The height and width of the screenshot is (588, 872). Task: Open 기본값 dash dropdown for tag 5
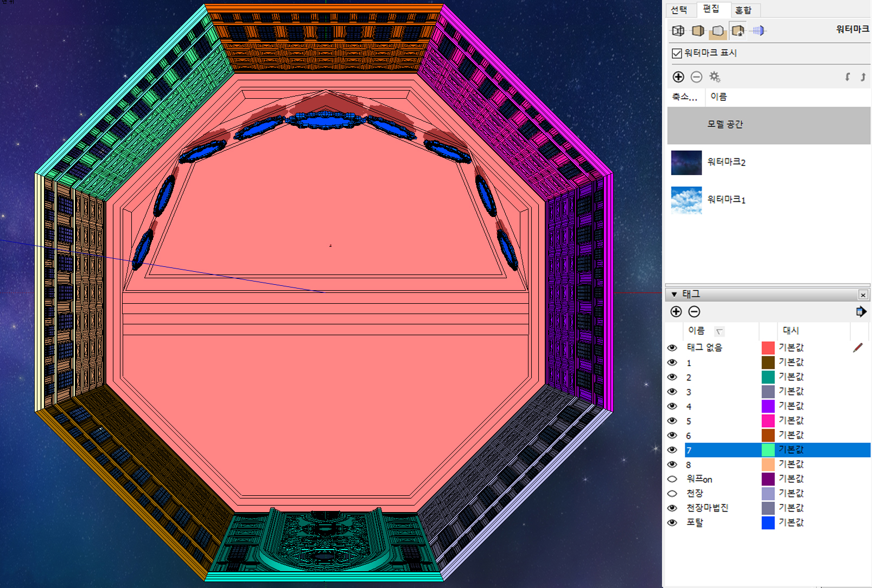pyautogui.click(x=791, y=420)
